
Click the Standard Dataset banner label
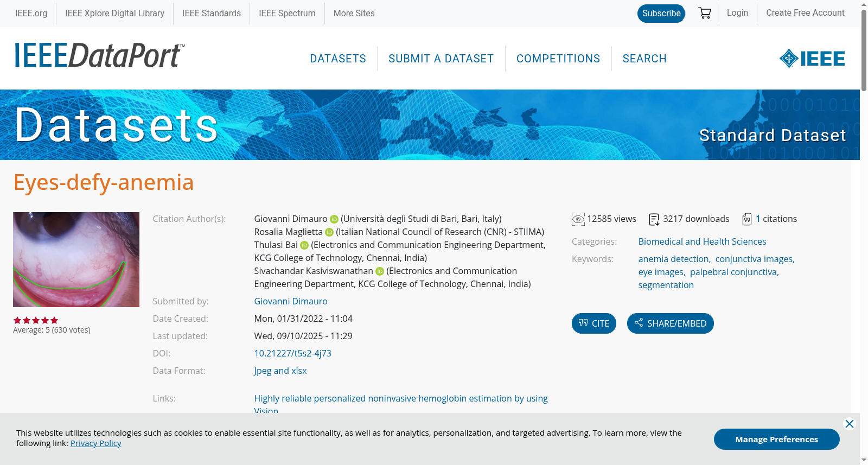pos(773,135)
